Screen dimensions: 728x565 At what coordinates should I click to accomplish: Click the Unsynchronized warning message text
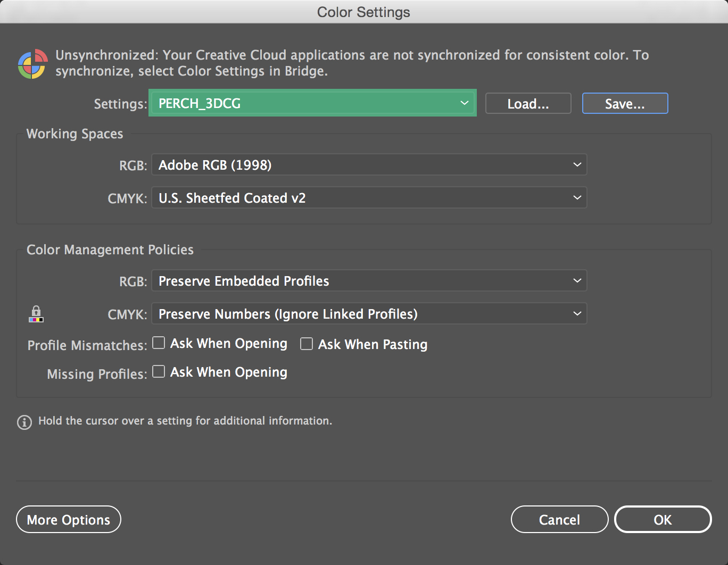click(351, 63)
